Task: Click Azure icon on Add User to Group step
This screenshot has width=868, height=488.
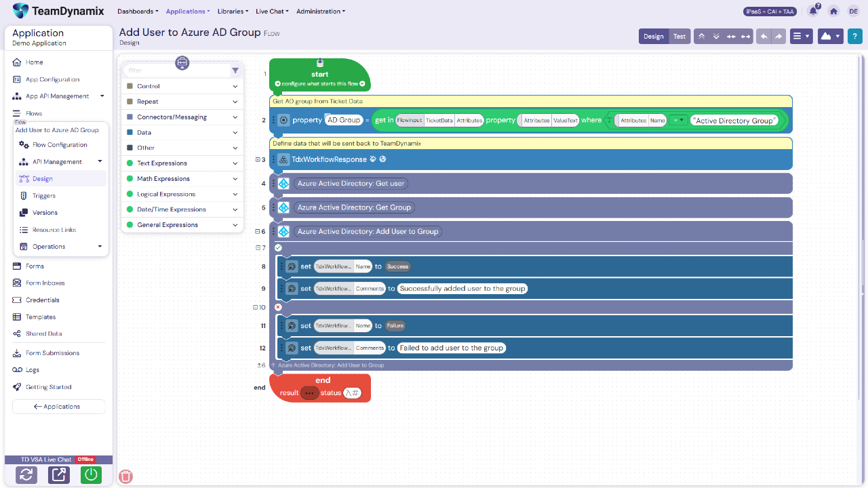Action: pyautogui.click(x=283, y=232)
